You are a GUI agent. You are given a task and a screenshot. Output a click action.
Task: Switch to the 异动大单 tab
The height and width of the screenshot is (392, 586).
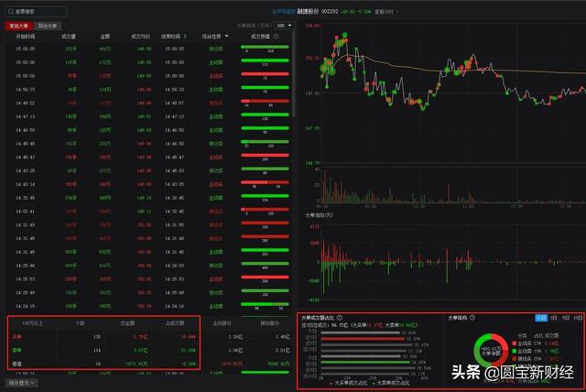tap(48, 26)
